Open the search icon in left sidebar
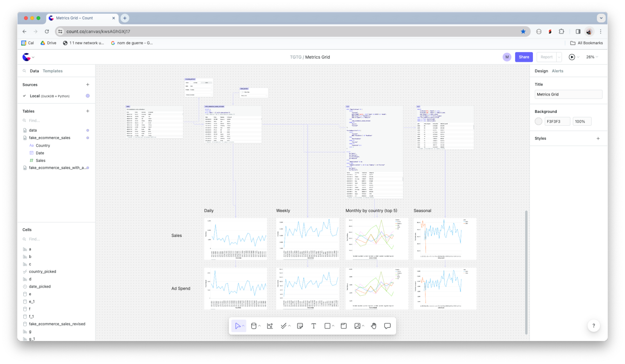 tap(24, 71)
